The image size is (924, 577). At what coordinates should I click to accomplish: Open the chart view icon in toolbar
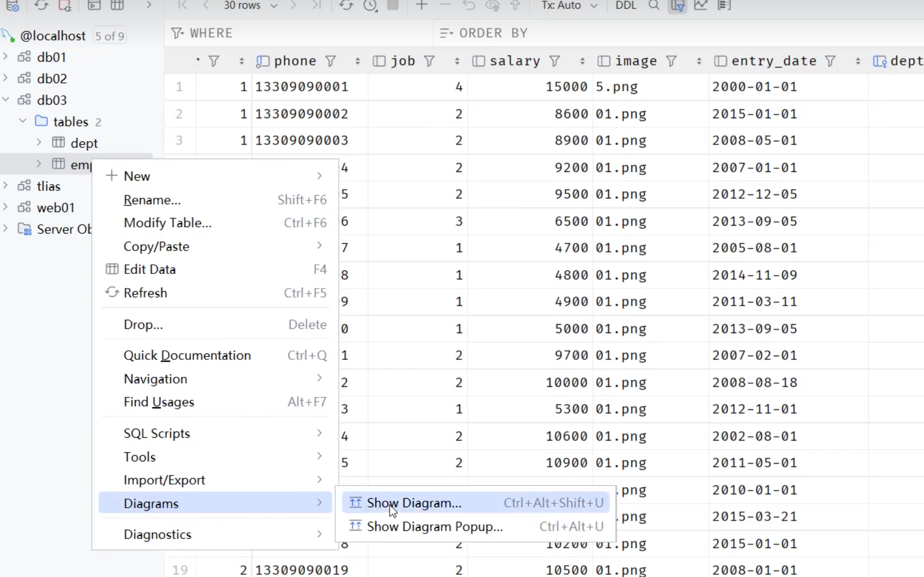(701, 5)
